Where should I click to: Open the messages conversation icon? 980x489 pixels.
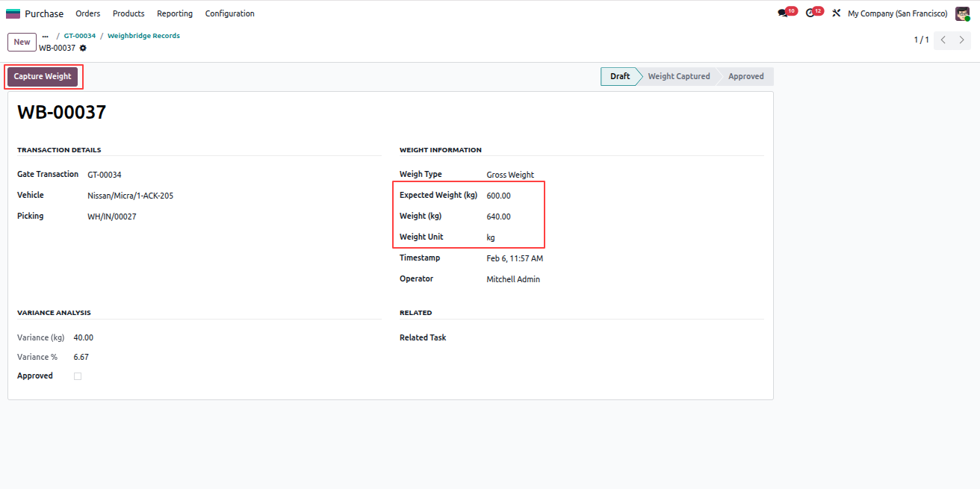click(x=783, y=13)
